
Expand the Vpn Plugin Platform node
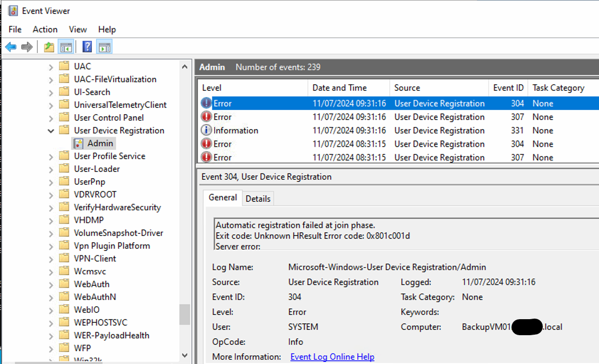pyautogui.click(x=51, y=246)
